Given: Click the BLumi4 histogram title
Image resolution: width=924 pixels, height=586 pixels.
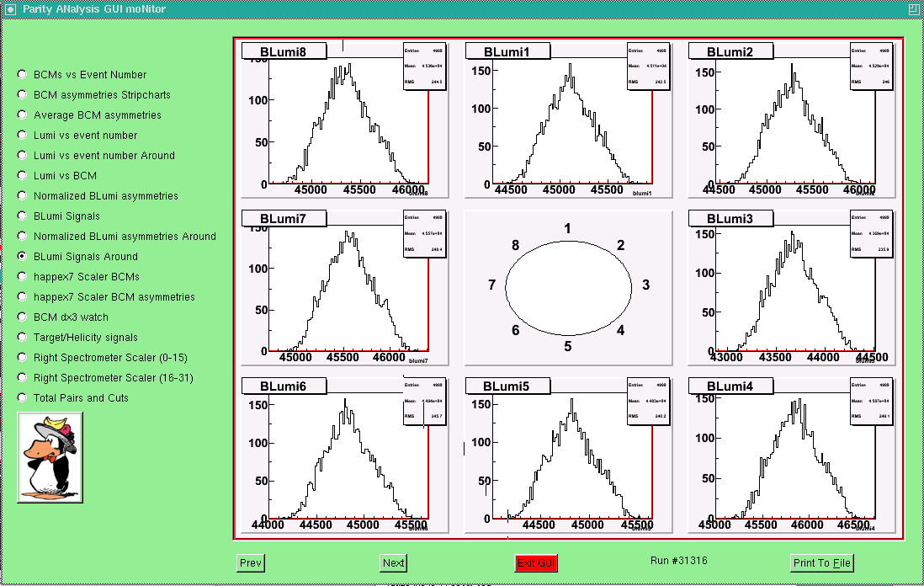Looking at the screenshot, I should (x=730, y=386).
